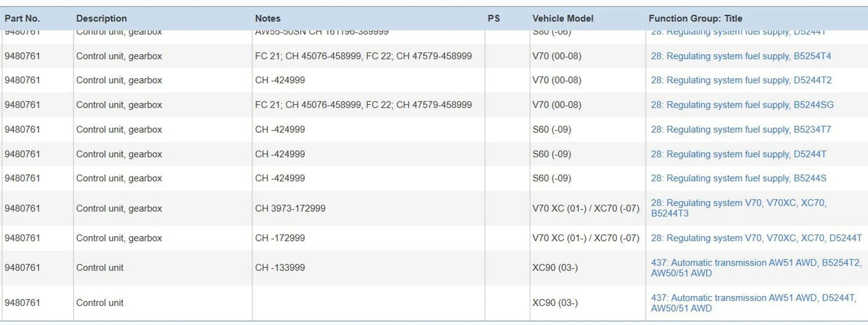
Task: Open Regulating system V70, V70XC, XC70, D5244T link
Action: click(756, 238)
